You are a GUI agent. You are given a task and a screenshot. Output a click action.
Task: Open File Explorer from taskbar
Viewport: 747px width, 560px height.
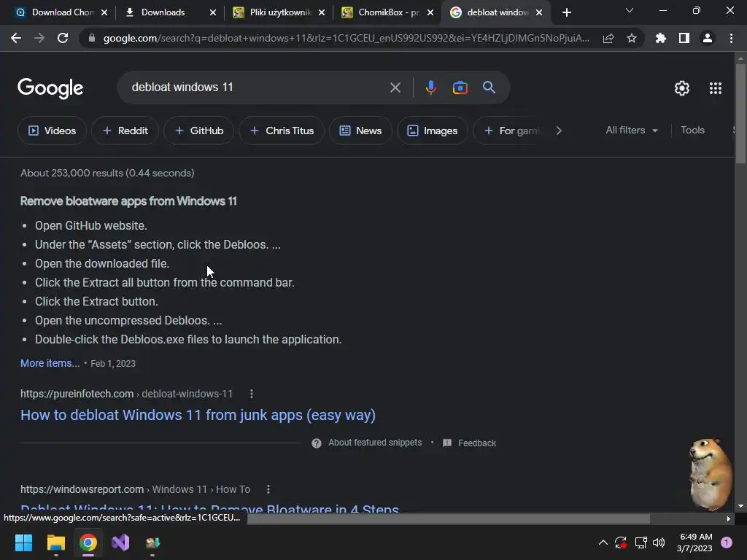point(55,542)
